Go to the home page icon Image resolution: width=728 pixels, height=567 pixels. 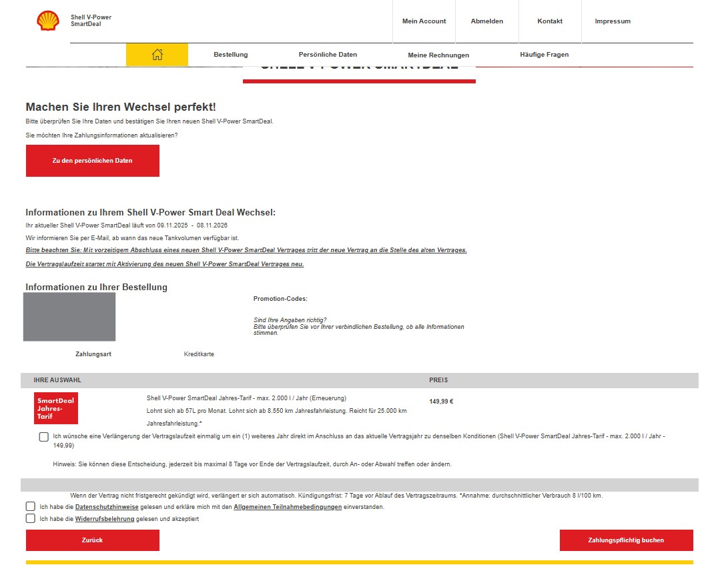157,55
